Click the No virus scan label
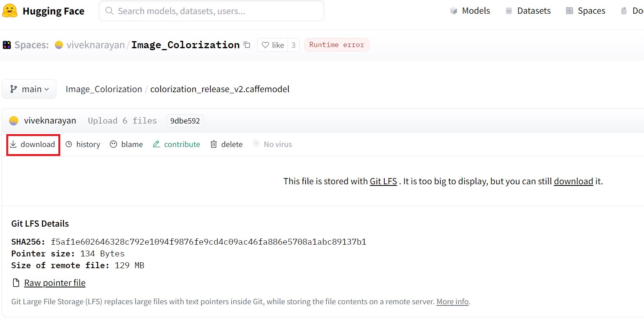This screenshot has width=644, height=327. pyautogui.click(x=278, y=144)
